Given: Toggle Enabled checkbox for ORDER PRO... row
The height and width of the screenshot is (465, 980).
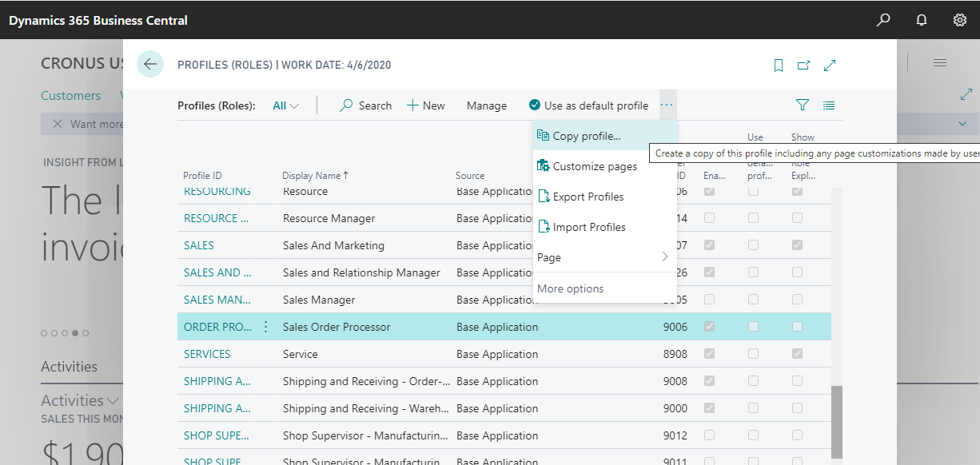Looking at the screenshot, I should [x=710, y=327].
